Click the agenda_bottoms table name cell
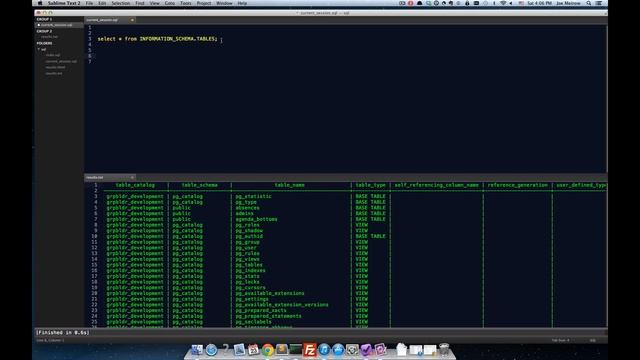The image size is (640, 360). (x=256, y=219)
